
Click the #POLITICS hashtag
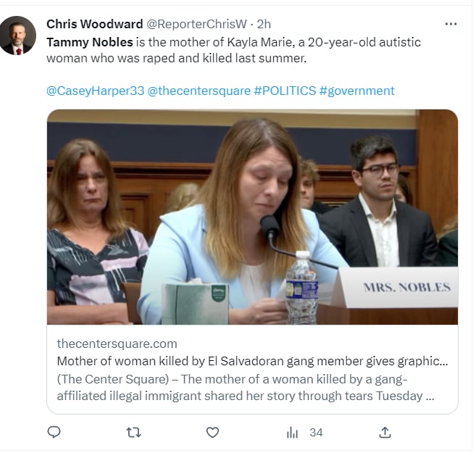tap(285, 91)
